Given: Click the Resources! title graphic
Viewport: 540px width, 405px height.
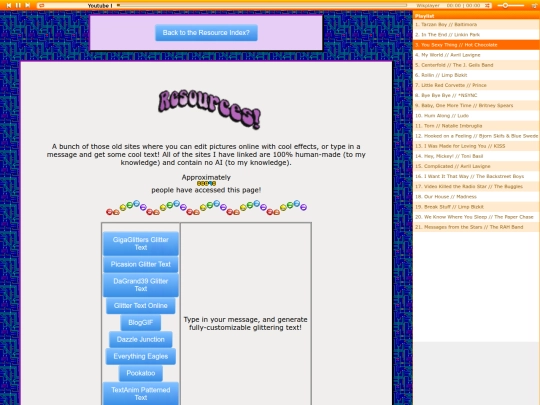Looking at the screenshot, I should pyautogui.click(x=209, y=110).
